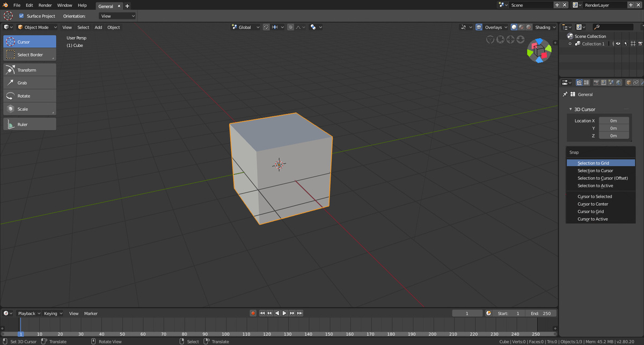
Task: Open the Shading options dropdown
Action: point(545,27)
